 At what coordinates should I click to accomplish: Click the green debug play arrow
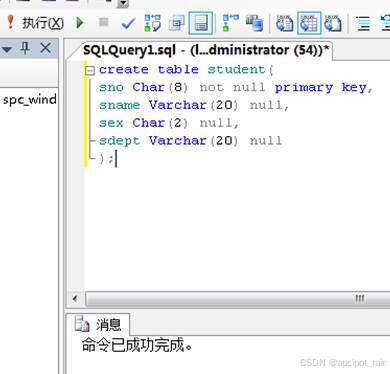point(80,23)
